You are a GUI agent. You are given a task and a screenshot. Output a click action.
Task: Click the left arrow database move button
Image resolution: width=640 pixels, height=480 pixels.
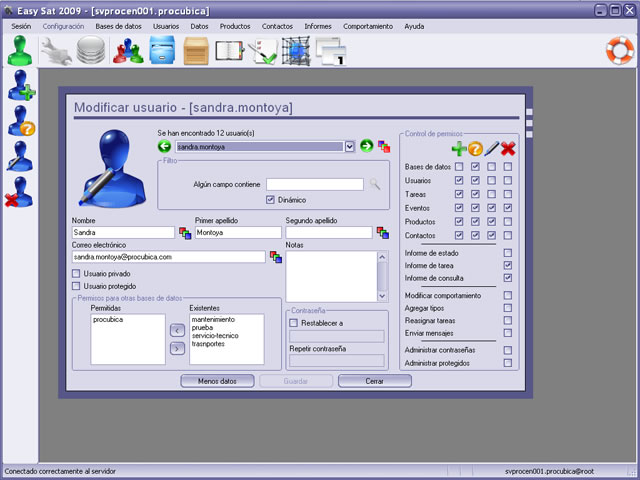pyautogui.click(x=177, y=330)
